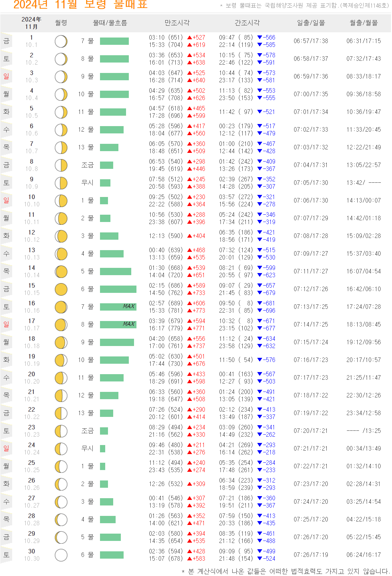Click the moon phase icon for November 23

[61, 431]
